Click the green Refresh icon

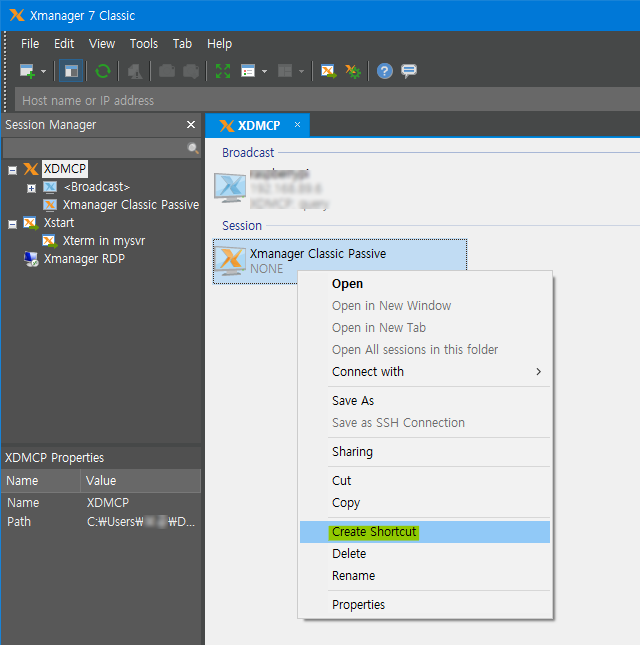tap(102, 71)
